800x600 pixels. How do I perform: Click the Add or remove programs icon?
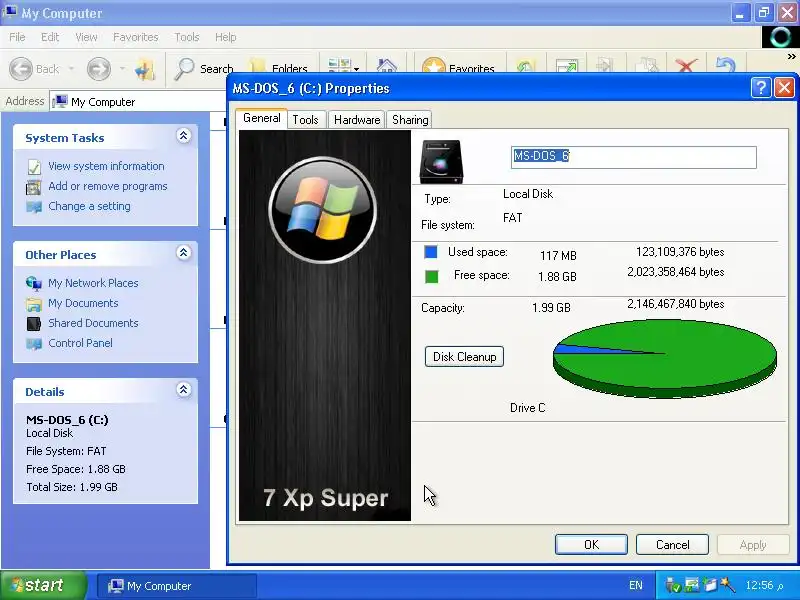[34, 187]
